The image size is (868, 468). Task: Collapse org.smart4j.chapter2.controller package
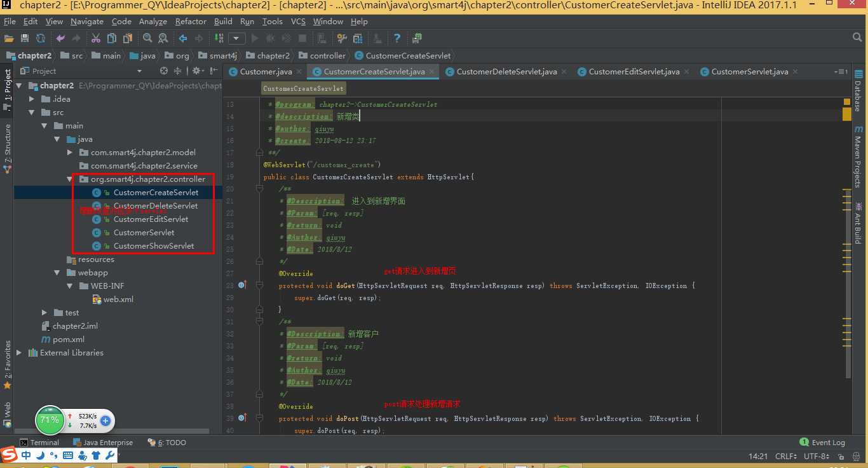point(70,179)
